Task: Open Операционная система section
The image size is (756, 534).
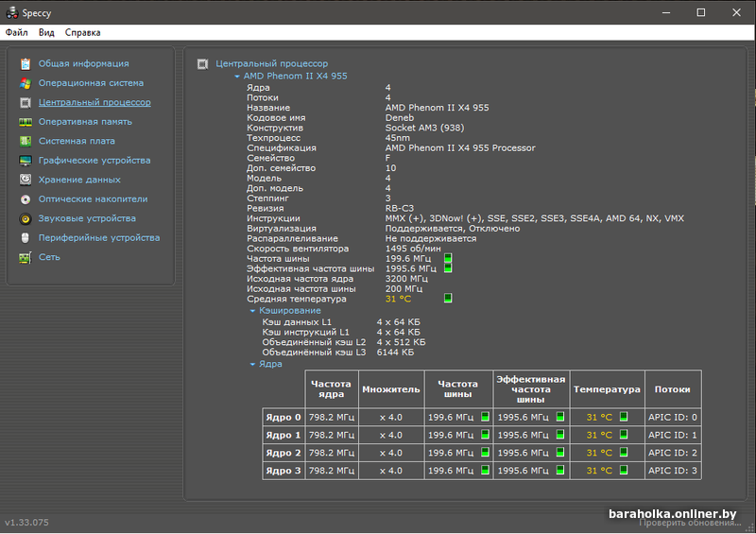Action: [x=91, y=83]
